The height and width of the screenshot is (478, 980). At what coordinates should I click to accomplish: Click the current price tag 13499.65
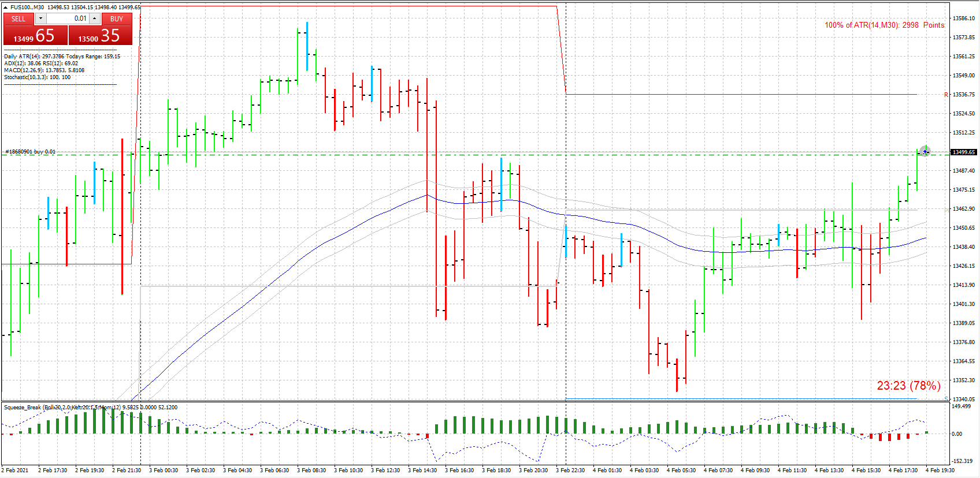tap(964, 152)
